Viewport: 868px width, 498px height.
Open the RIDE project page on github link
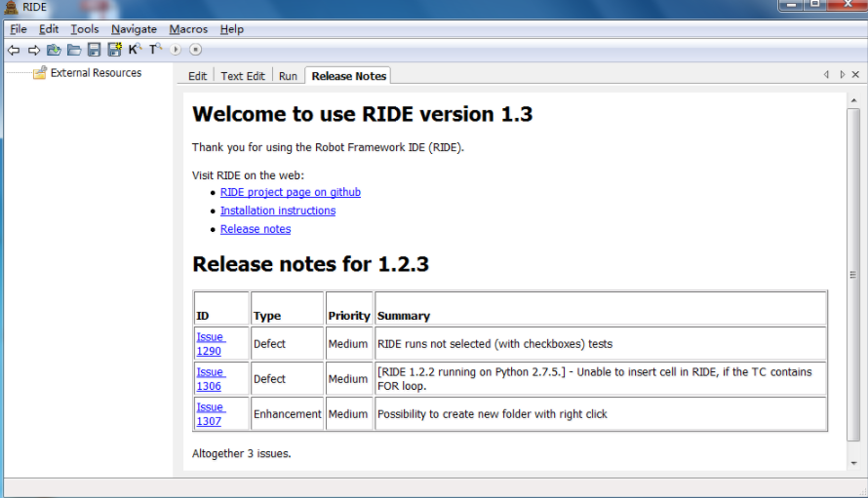tap(290, 192)
